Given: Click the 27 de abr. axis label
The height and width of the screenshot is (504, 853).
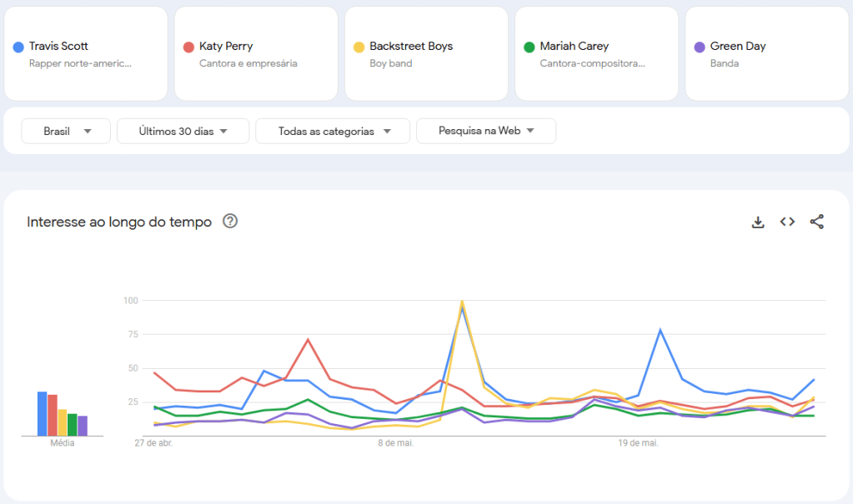Looking at the screenshot, I should coord(153,443).
